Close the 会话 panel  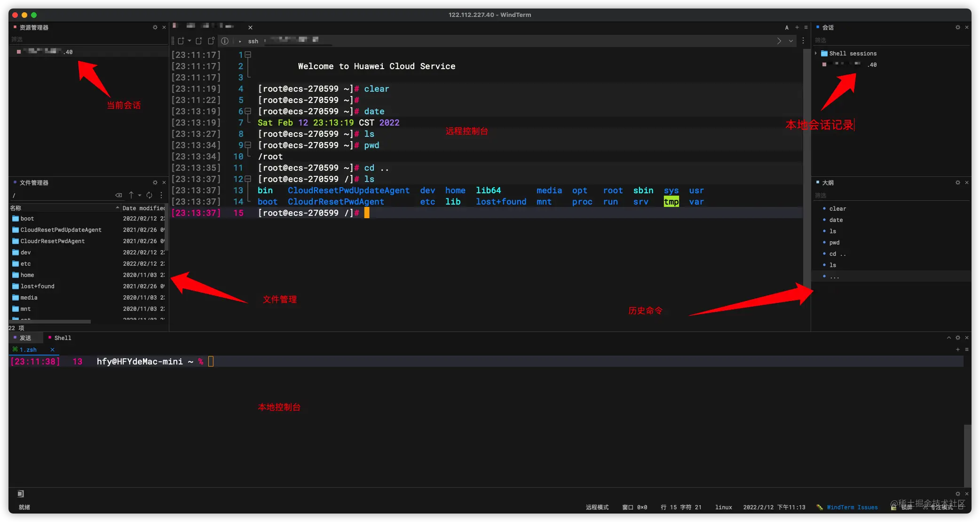[967, 27]
